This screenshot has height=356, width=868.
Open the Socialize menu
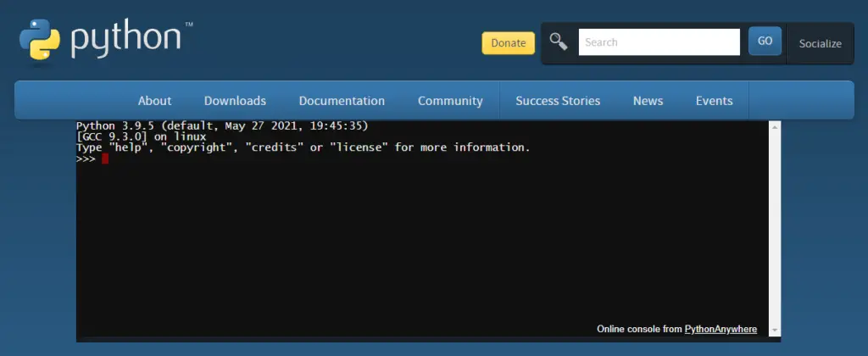point(820,44)
